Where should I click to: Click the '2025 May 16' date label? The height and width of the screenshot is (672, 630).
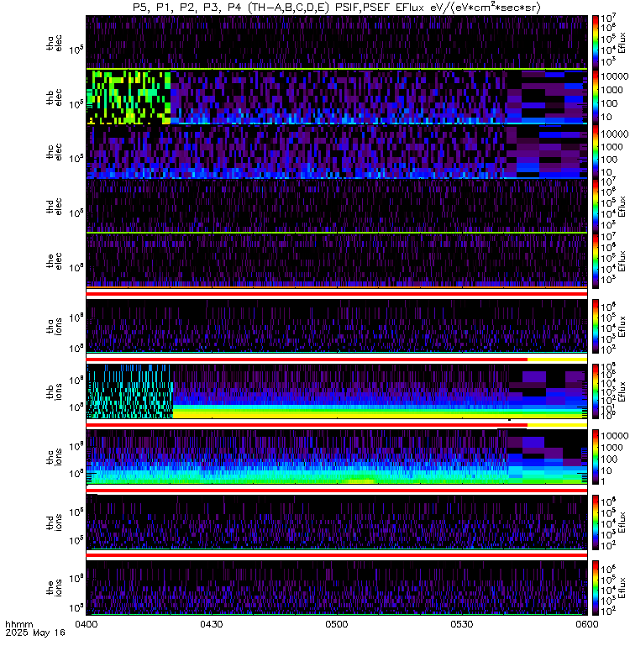coord(35,633)
